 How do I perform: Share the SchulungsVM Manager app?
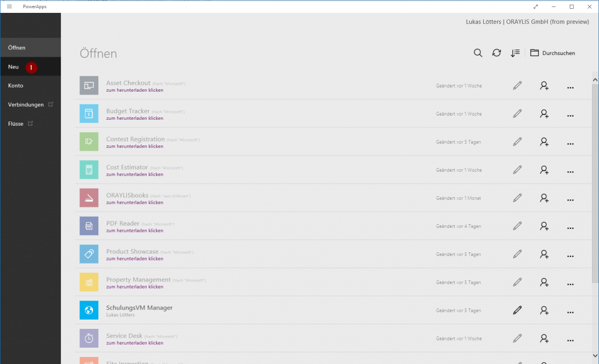pyautogui.click(x=545, y=310)
